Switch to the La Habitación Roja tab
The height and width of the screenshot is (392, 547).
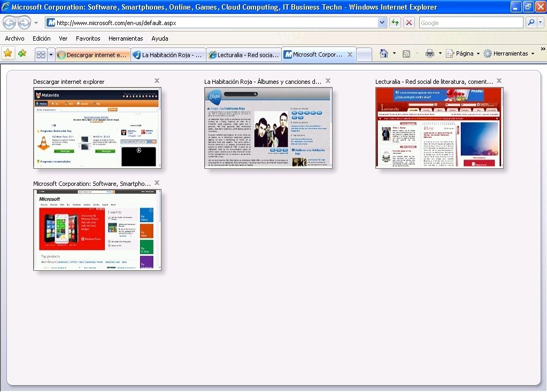168,54
